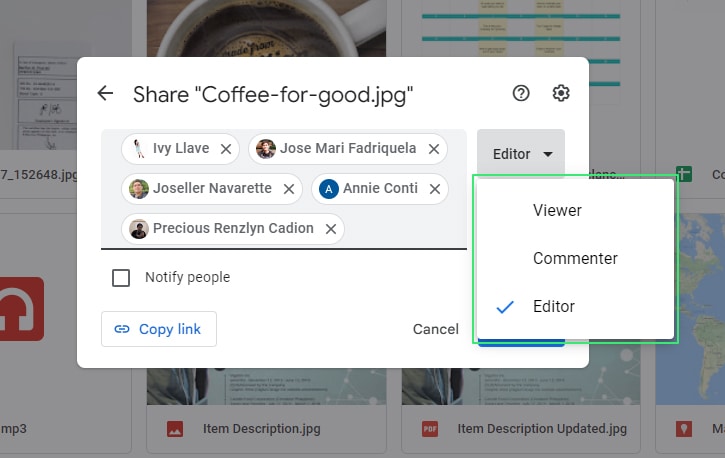Remove Jose Mari Fadriquela from recipients
The image size is (725, 458).
tap(434, 149)
